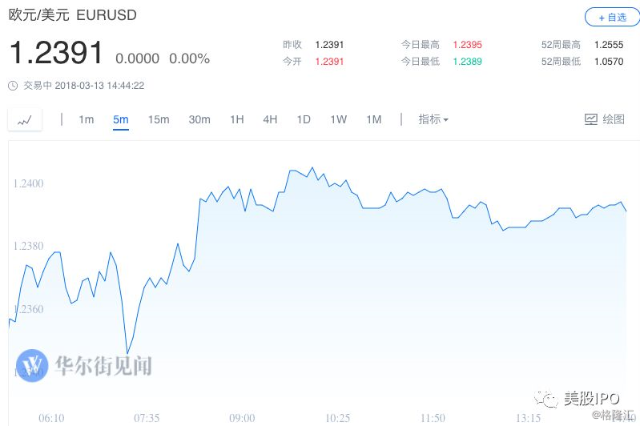Show the 1M monthly chart
640x426 pixels.
point(374,120)
